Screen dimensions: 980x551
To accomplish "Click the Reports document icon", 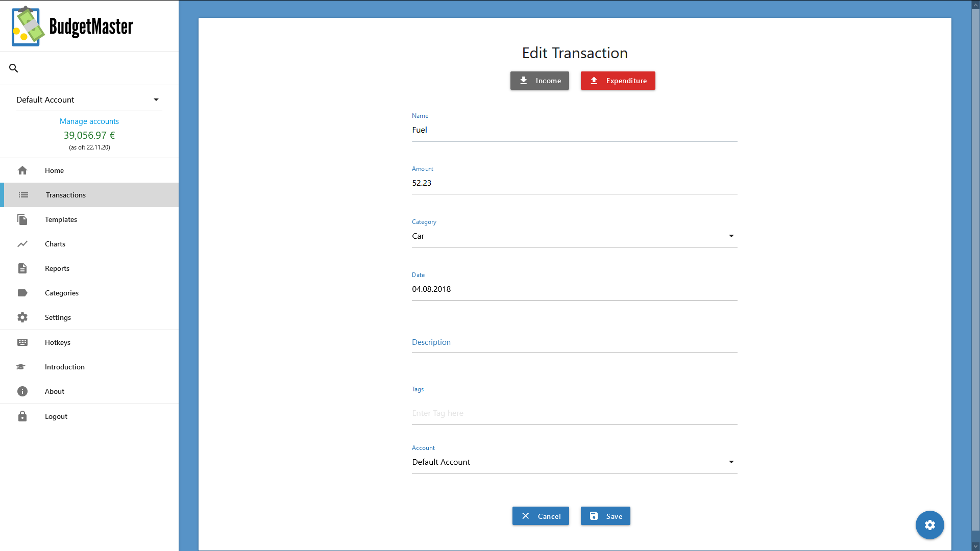I will 22,268.
